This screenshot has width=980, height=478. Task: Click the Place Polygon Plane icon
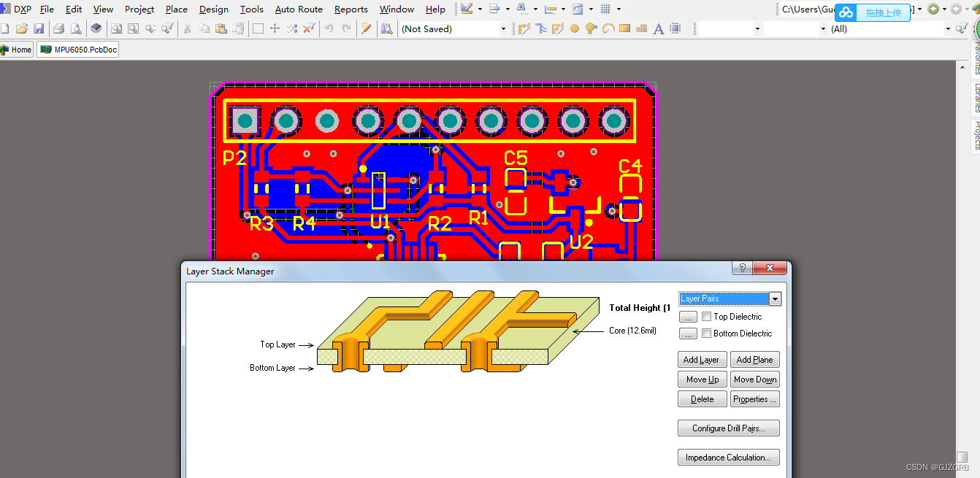(641, 28)
